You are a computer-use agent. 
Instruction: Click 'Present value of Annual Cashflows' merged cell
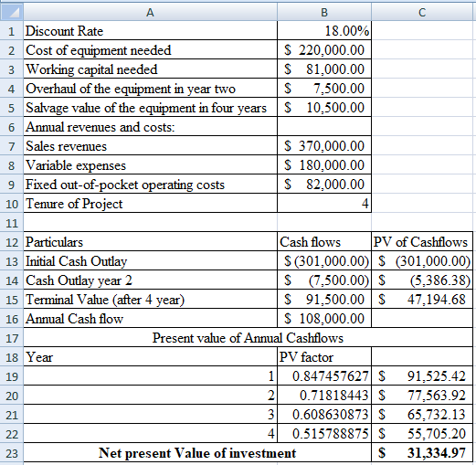248,338
